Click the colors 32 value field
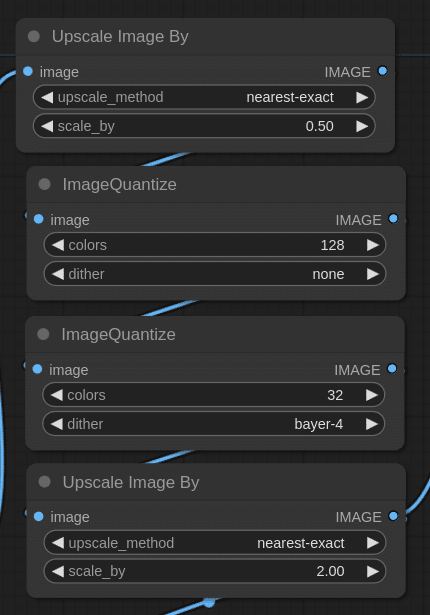430x615 pixels. [x=213, y=395]
